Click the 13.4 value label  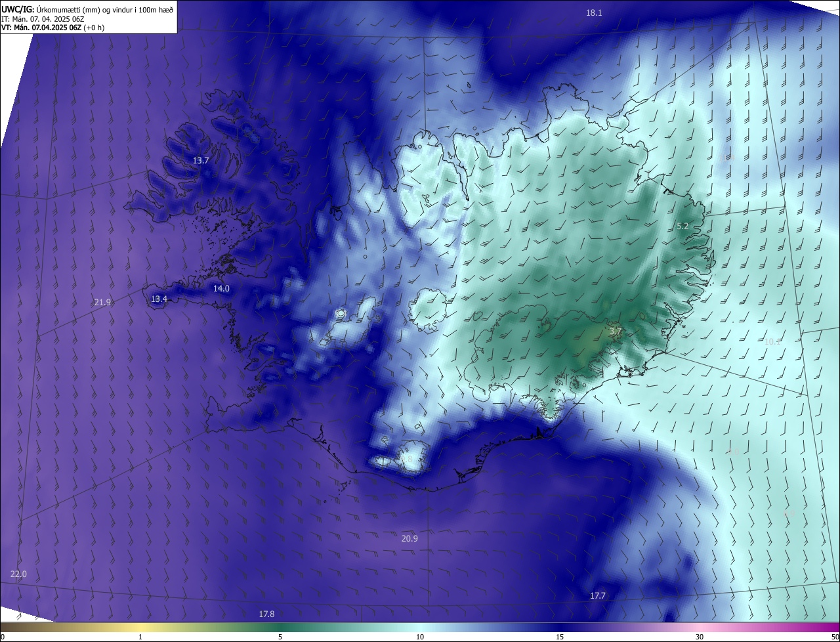pos(159,299)
